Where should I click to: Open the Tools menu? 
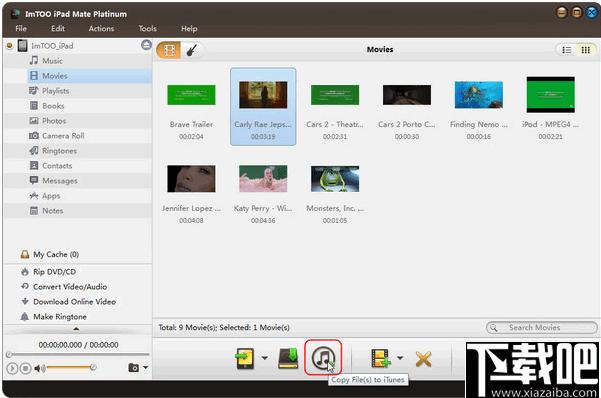148,28
